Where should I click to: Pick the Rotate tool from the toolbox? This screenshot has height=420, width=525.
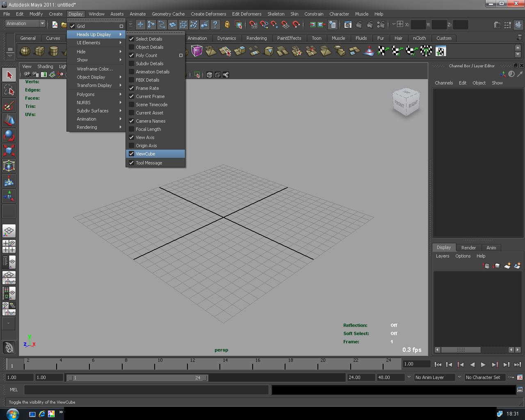tap(9, 135)
